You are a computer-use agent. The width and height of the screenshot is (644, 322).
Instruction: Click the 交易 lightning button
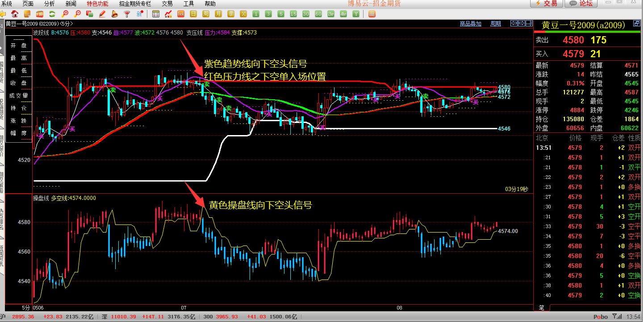click(546, 4)
